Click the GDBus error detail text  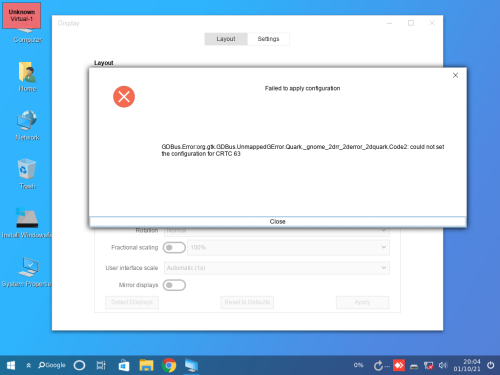point(303,150)
